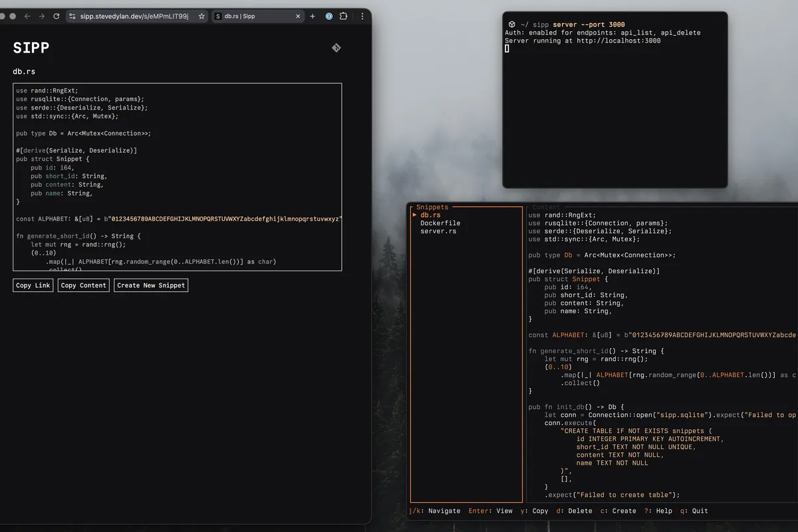Click 'fn generate_short_id()' in the web page

55,236
